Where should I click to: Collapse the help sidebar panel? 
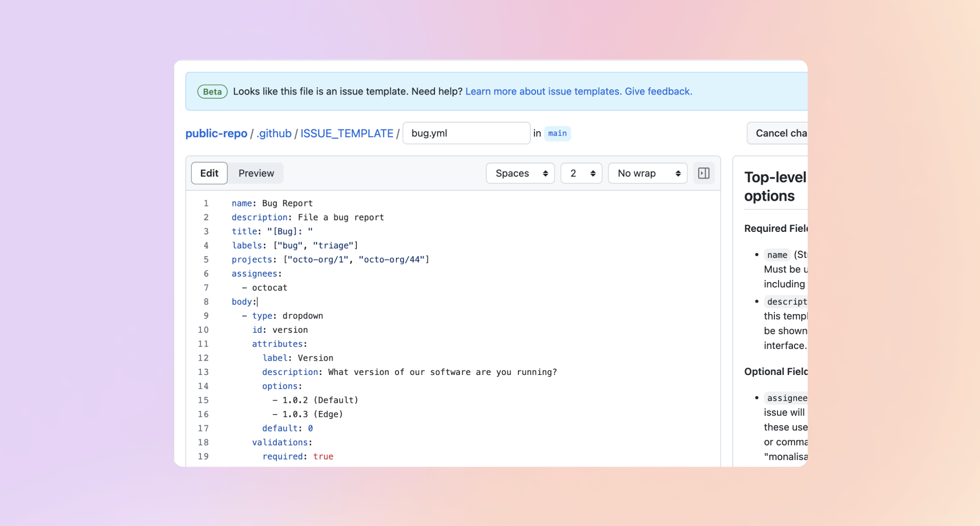coord(703,173)
